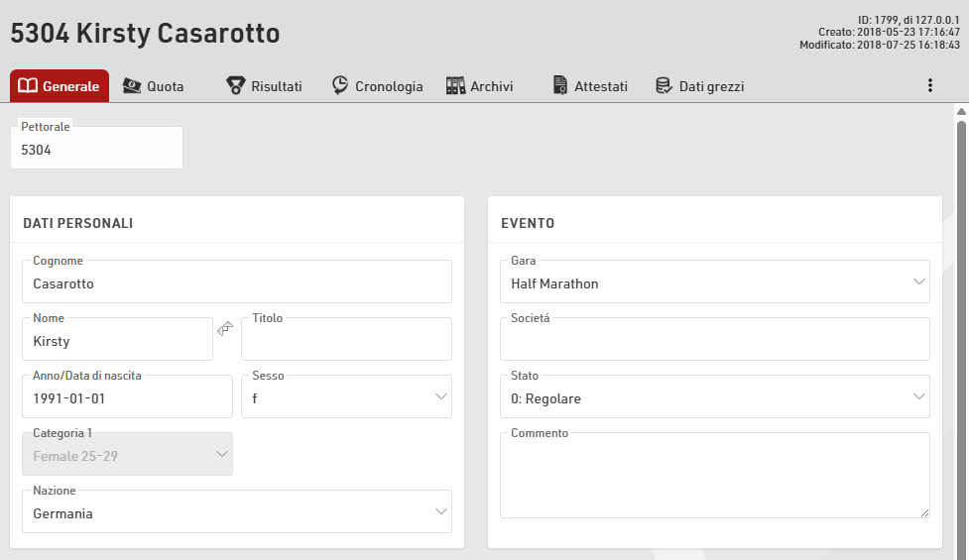Go to the Archivi tab
This screenshot has height=560, width=969.
[479, 86]
